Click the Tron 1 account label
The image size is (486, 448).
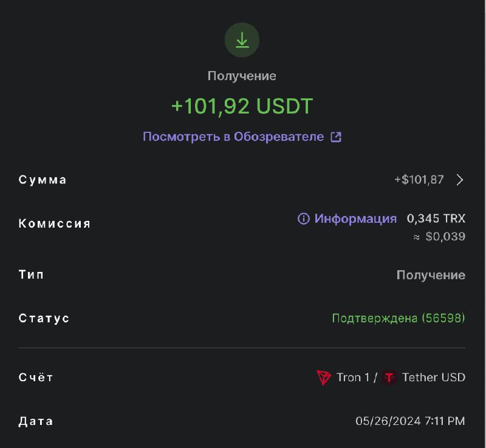click(353, 378)
